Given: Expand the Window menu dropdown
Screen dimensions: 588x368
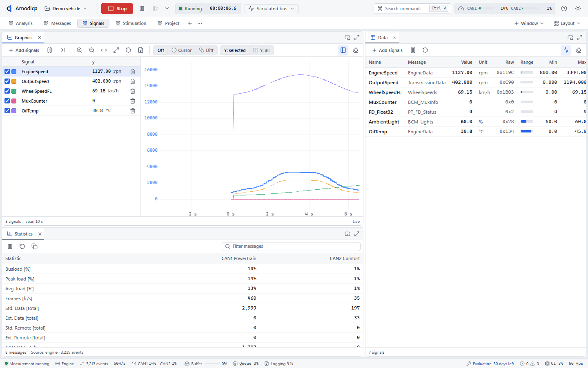Looking at the screenshot, I should 529,23.
